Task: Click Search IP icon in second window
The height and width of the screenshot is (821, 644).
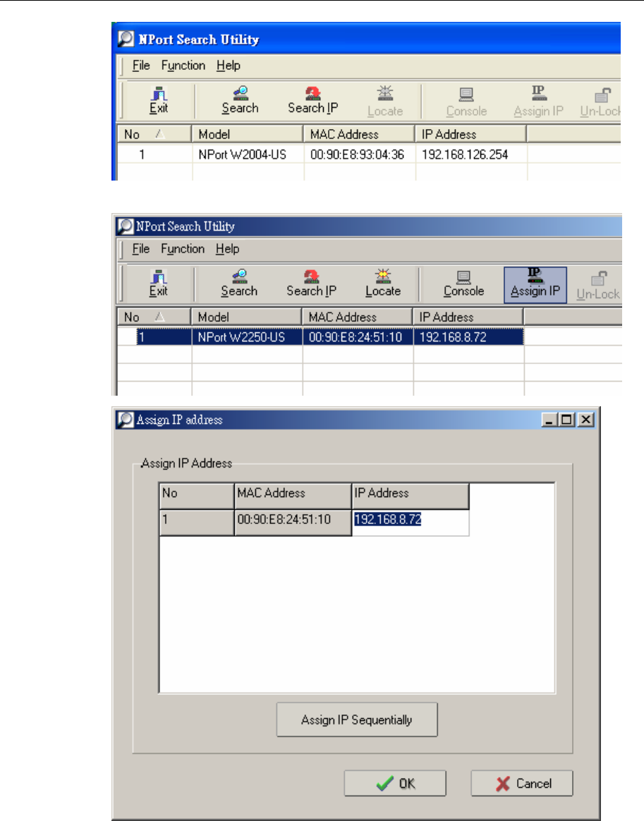Action: (311, 284)
